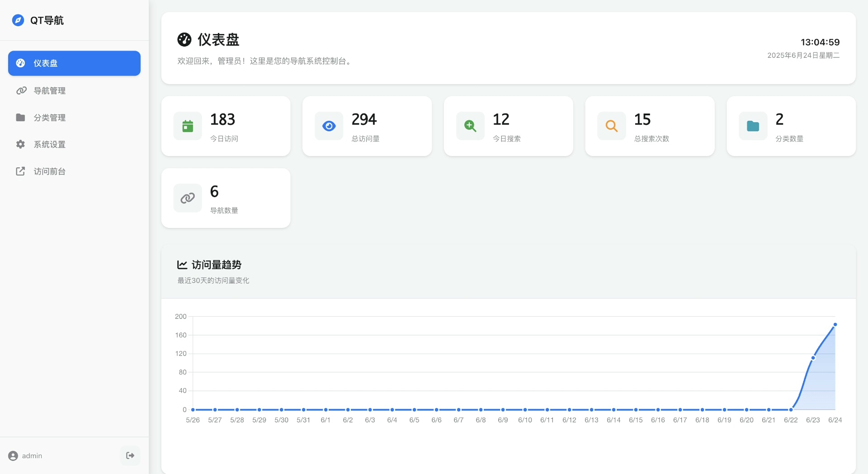This screenshot has height=474, width=868.
Task: Select 仪表盘 in the sidebar menu
Action: click(74, 63)
